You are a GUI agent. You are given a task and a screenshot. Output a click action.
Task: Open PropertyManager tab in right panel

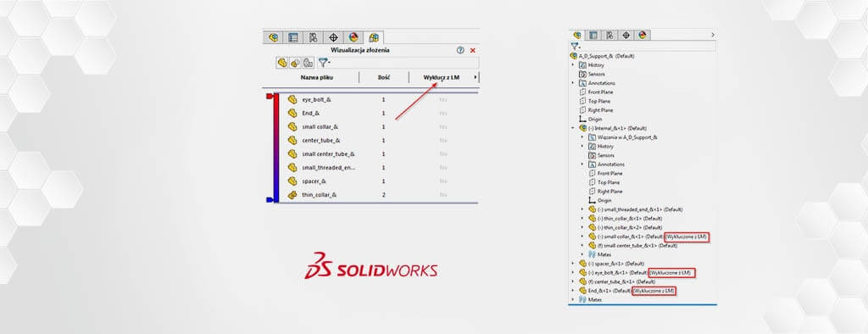(593, 35)
